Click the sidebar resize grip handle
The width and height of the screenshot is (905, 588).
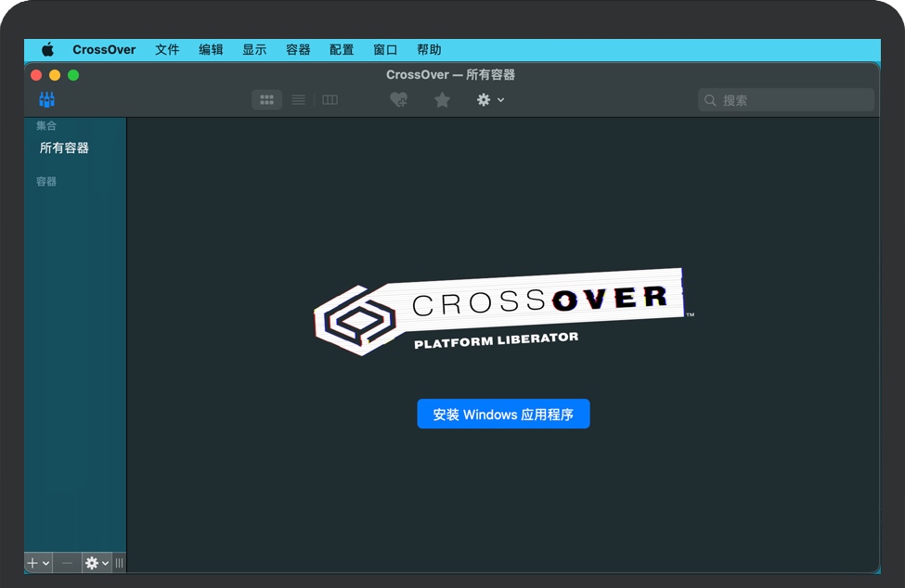click(120, 563)
